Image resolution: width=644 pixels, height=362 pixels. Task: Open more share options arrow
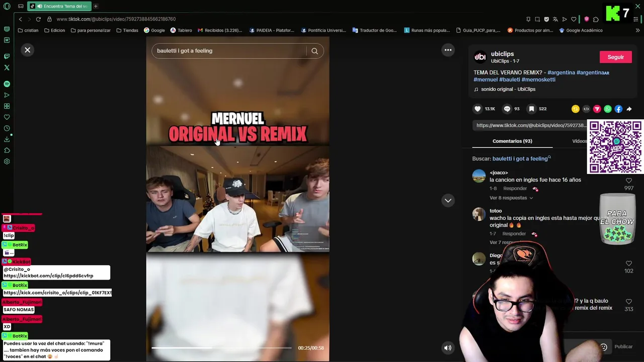(629, 109)
